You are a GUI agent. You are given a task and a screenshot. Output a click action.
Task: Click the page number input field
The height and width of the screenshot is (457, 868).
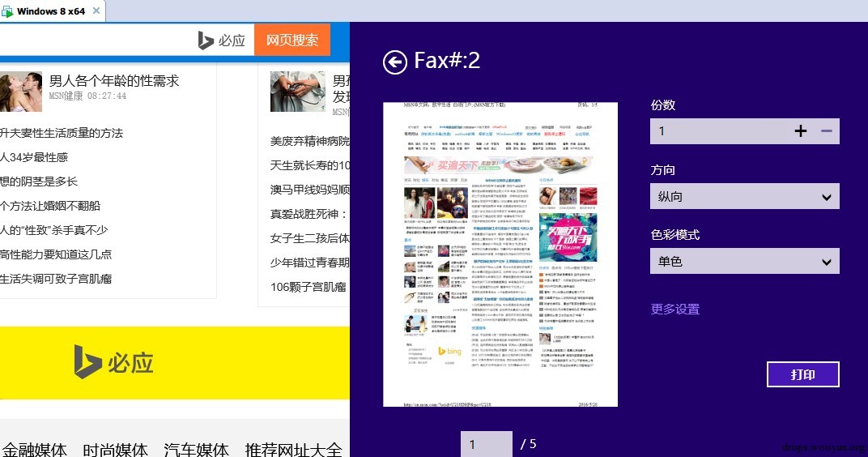(487, 444)
